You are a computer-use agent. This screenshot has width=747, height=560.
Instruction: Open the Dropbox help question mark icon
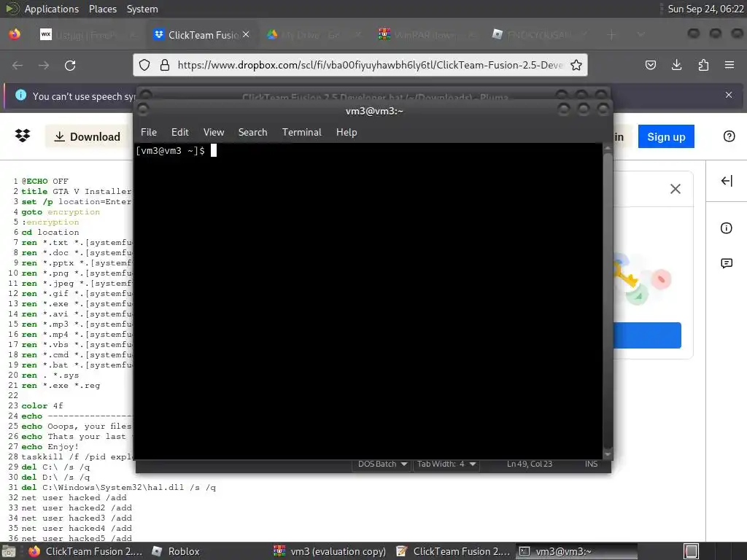(729, 136)
